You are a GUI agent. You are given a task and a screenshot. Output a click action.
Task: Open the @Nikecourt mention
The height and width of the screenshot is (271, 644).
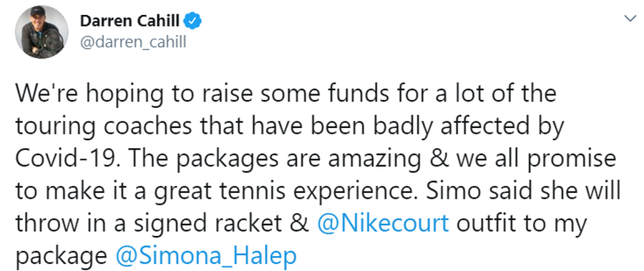384,224
